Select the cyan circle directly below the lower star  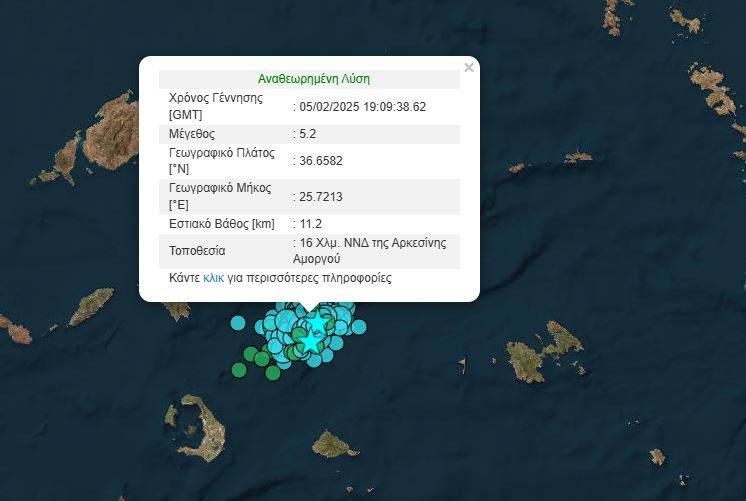tap(314, 358)
